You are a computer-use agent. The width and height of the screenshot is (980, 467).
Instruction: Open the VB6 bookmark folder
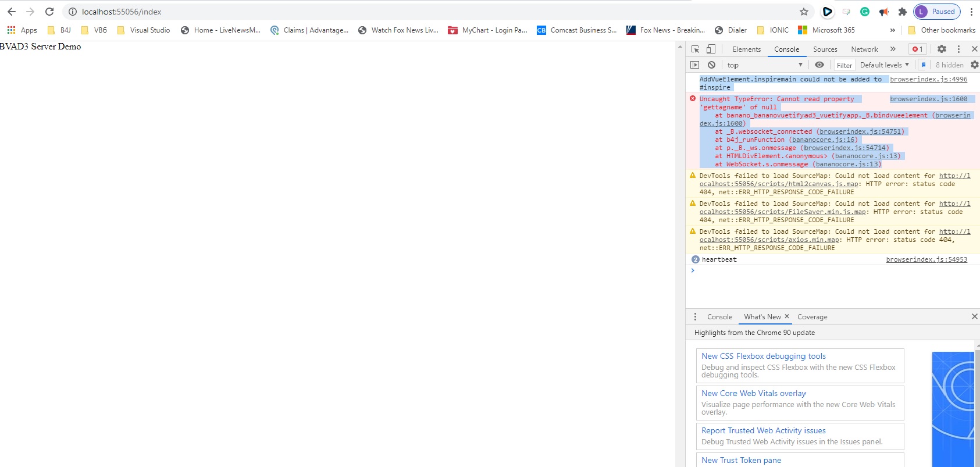(x=94, y=30)
